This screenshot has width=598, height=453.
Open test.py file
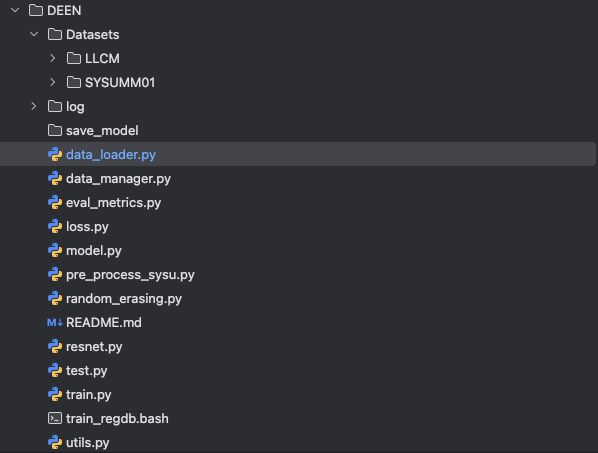(x=87, y=371)
